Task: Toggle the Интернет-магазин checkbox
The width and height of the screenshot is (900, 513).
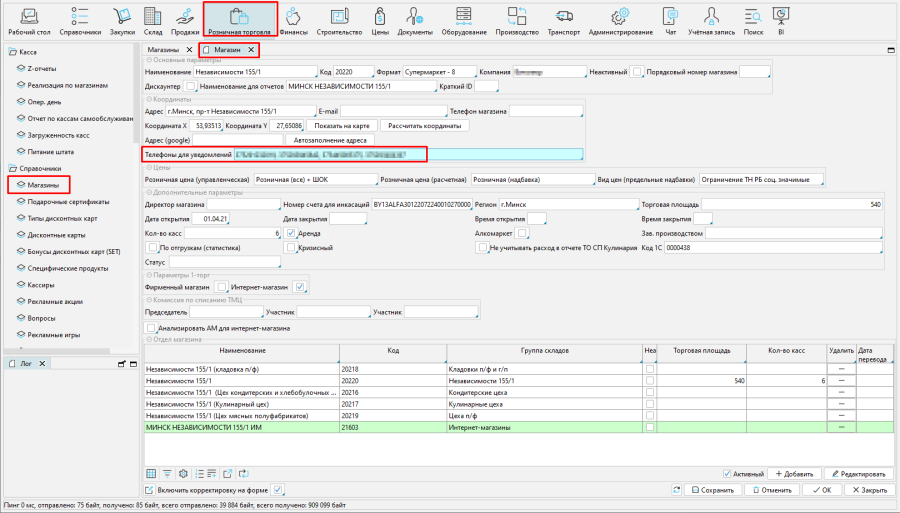Action: coord(299,287)
